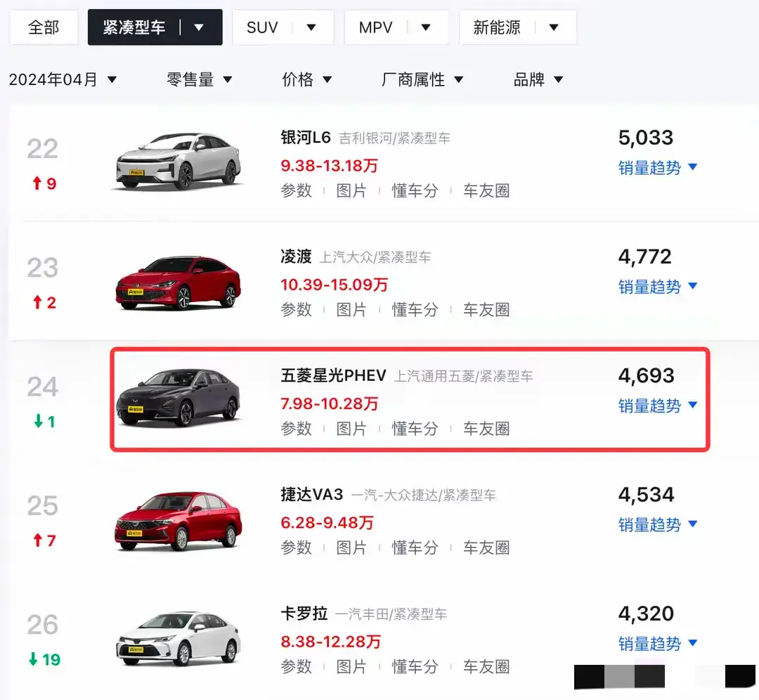The width and height of the screenshot is (759, 700).
Task: Open 参数 link under 凌渡
Action: pyautogui.click(x=296, y=309)
